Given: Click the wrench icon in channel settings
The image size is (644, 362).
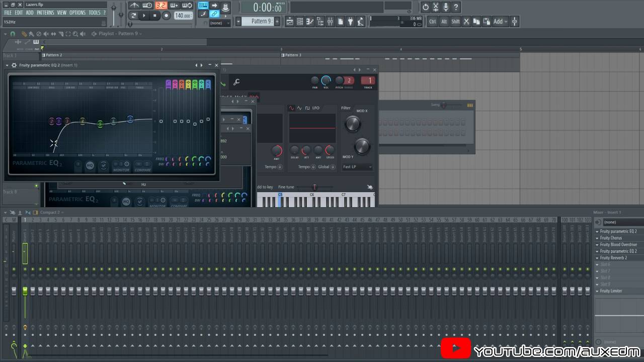Looking at the screenshot, I should [x=236, y=82].
